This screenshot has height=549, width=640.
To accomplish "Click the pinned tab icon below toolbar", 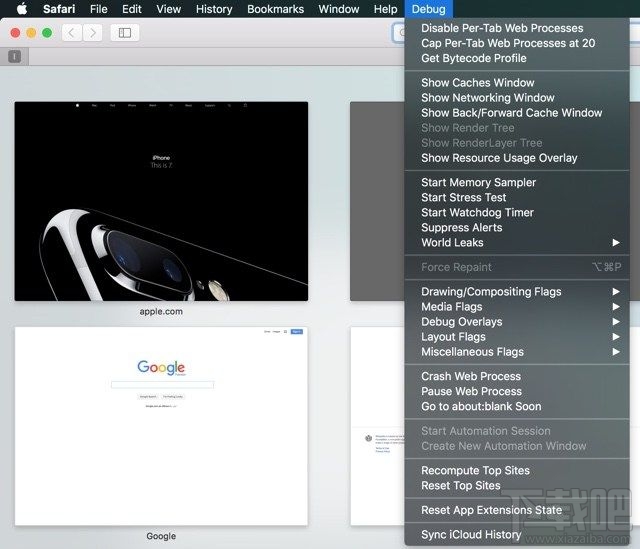I will pos(14,57).
